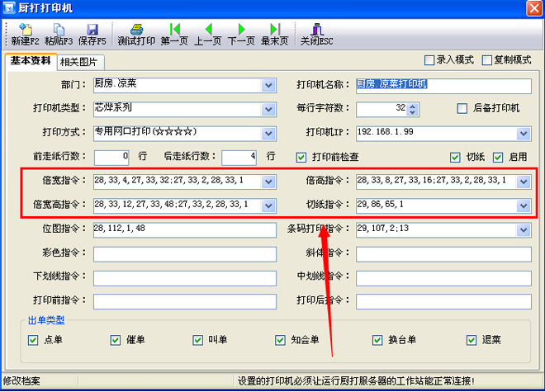This screenshot has height=392, width=545.
Task: Enable 复制模式 checkbox
Action: coord(487,60)
